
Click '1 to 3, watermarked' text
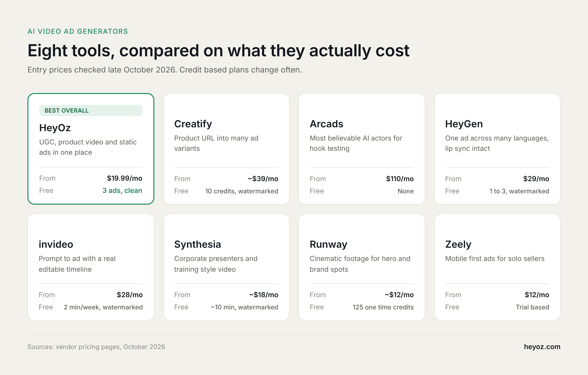pos(519,191)
